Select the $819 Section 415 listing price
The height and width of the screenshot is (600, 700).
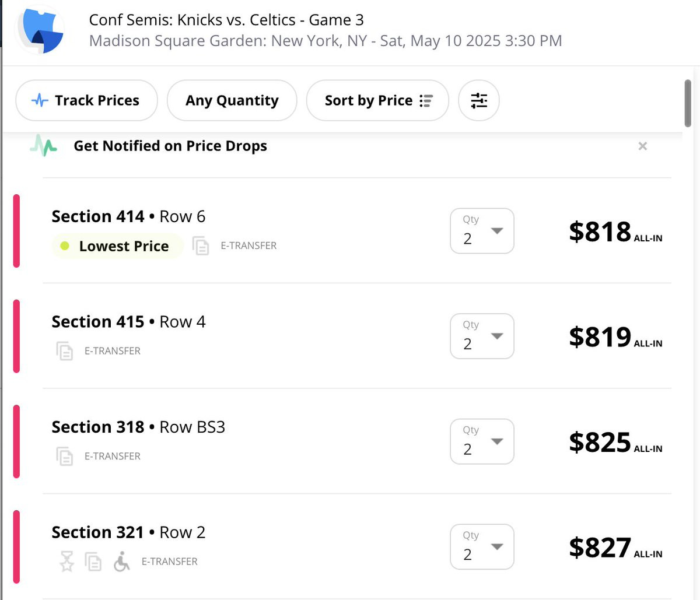pyautogui.click(x=600, y=337)
